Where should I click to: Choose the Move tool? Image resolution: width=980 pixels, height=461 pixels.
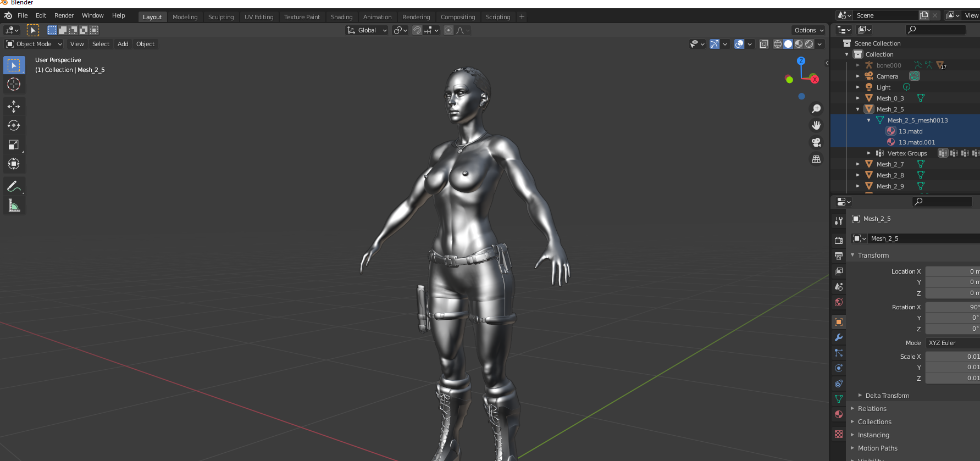[14, 107]
